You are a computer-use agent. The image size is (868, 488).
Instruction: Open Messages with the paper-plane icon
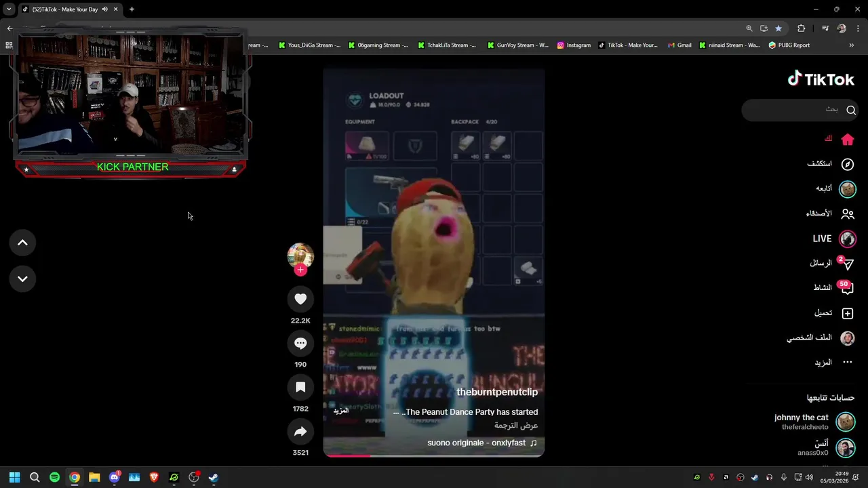(x=847, y=264)
